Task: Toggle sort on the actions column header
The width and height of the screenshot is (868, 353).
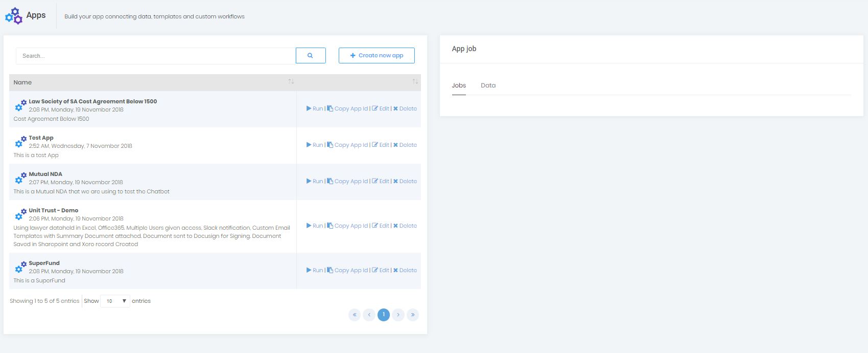Action: 415,82
